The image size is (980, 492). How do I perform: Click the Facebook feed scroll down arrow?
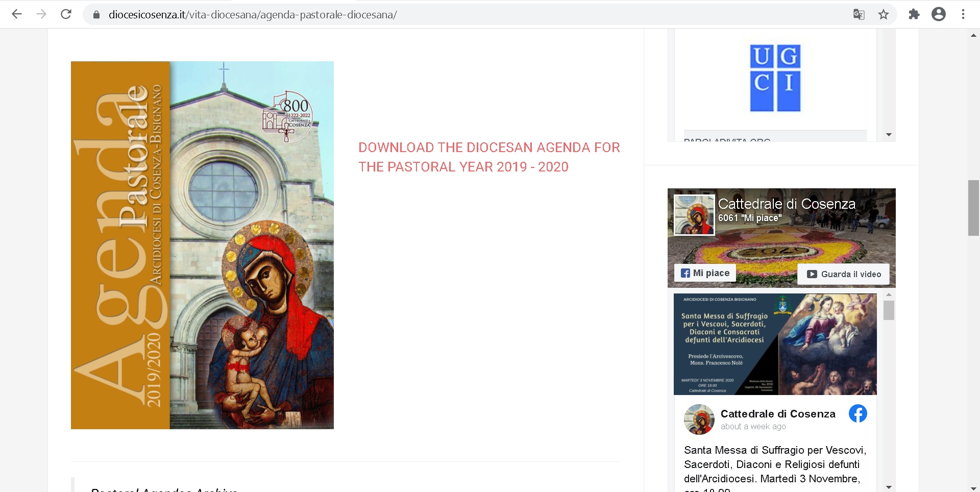pos(889,487)
